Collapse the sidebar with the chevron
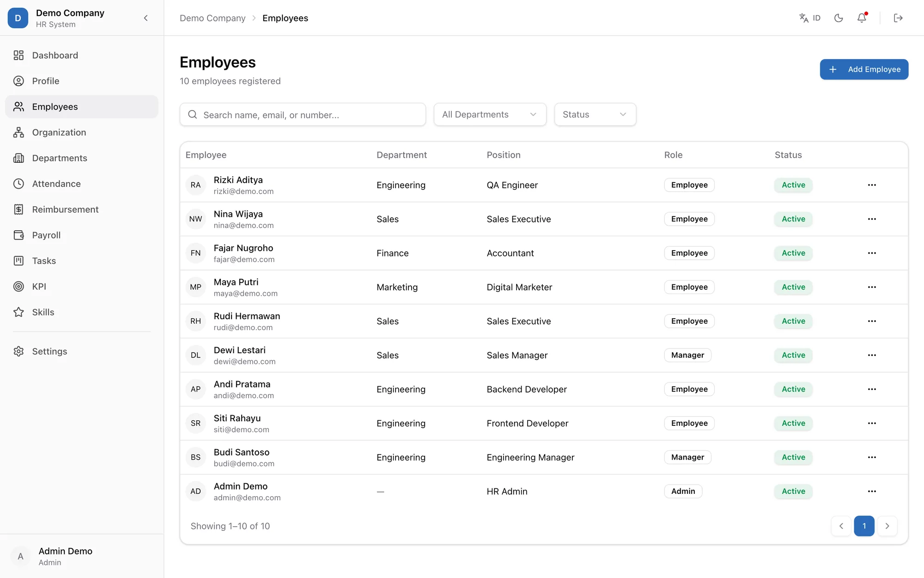 tap(146, 18)
